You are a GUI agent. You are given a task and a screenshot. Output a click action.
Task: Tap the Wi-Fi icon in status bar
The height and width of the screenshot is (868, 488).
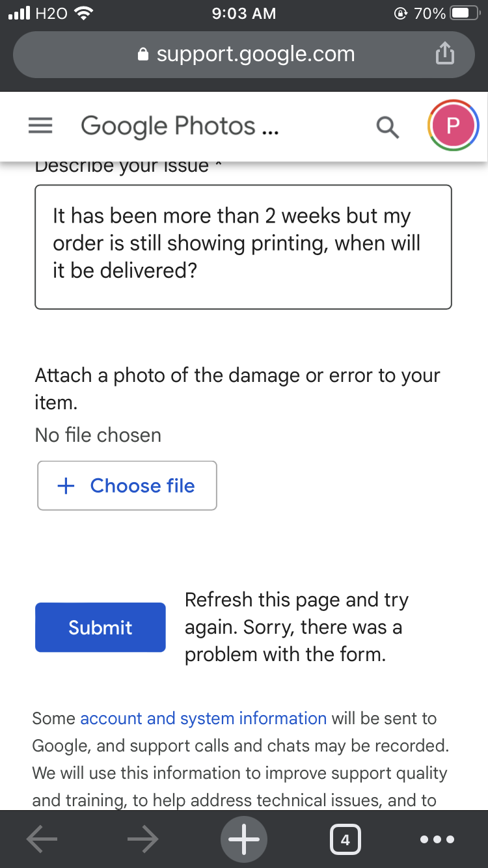click(x=83, y=13)
